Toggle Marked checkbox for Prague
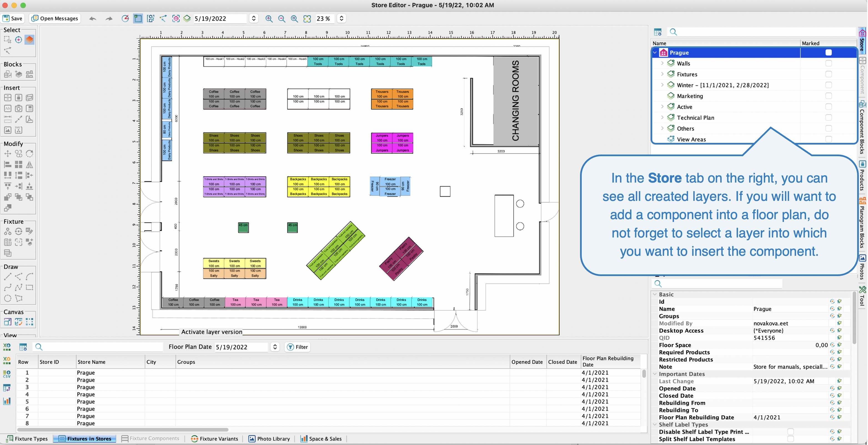The width and height of the screenshot is (868, 445). pyautogui.click(x=828, y=52)
